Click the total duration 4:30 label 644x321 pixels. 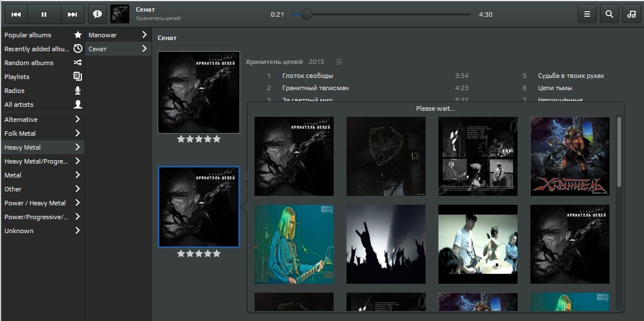tap(485, 14)
